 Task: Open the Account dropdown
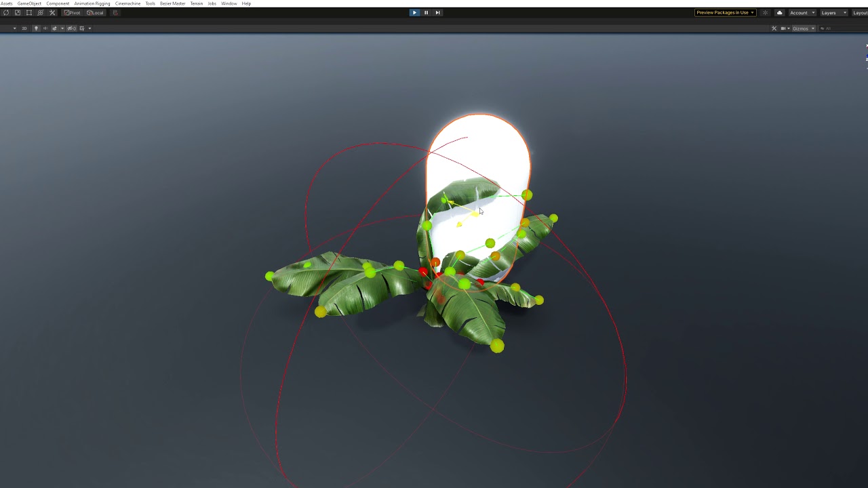802,13
